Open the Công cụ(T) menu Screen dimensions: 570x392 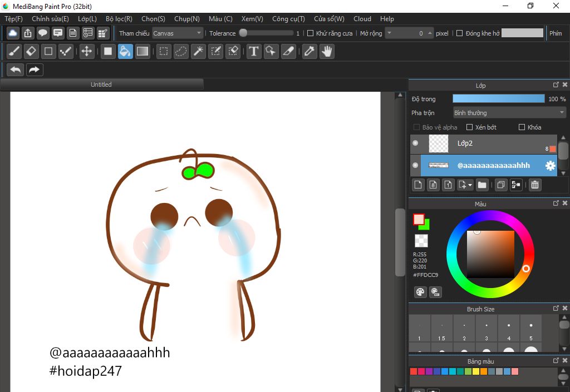click(x=289, y=19)
